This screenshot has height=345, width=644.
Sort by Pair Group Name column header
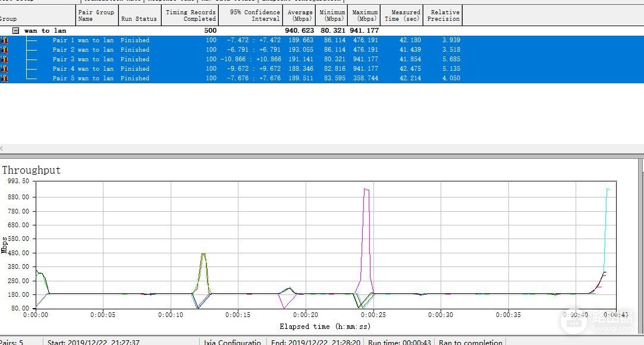98,15
